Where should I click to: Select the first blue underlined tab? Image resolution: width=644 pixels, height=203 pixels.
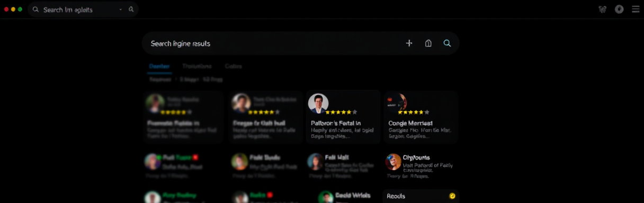159,66
